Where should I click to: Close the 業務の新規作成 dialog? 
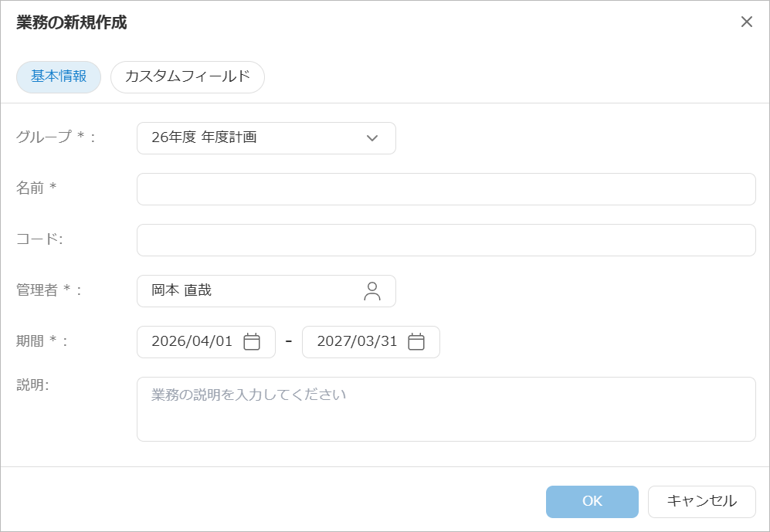(746, 22)
